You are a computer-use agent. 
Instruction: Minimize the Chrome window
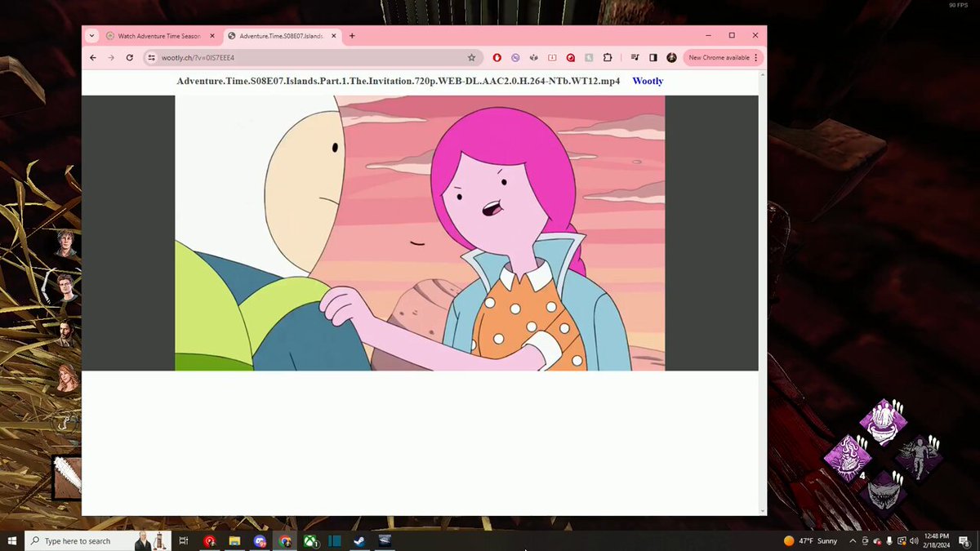pyautogui.click(x=708, y=35)
